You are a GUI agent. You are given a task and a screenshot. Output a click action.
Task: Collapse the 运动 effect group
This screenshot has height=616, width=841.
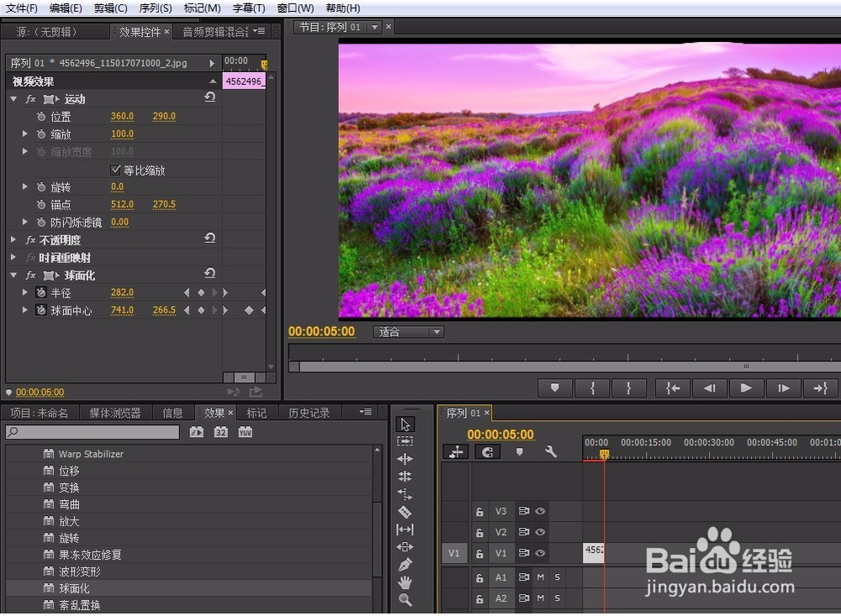click(x=13, y=99)
